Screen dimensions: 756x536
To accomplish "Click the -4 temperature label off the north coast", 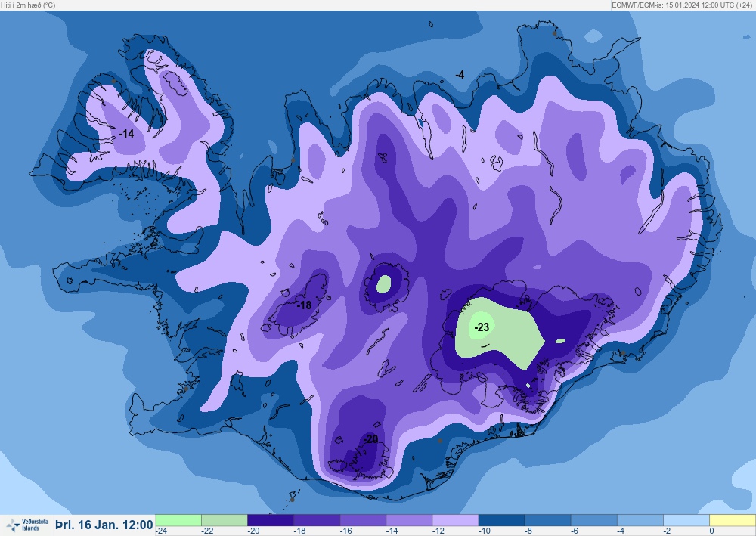I will click(x=460, y=74).
